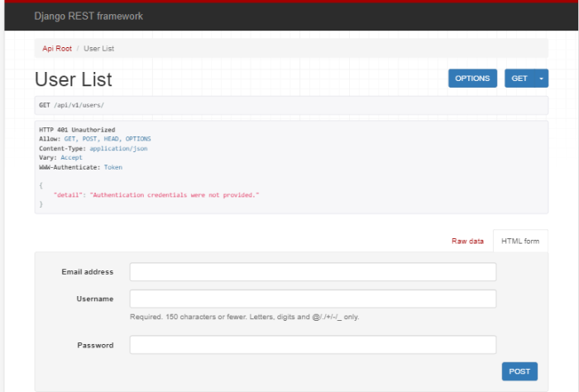Click the blue GET button
The width and height of the screenshot is (579, 392).
click(x=519, y=79)
